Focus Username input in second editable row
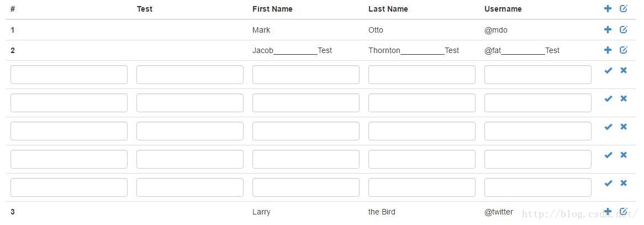 pyautogui.click(x=537, y=103)
